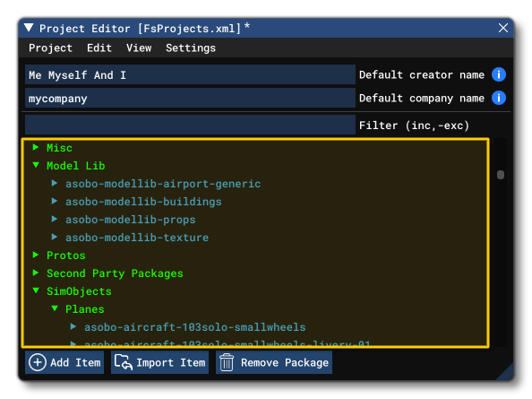
Task: Select asobo-modellib-texture package
Action: pos(137,238)
